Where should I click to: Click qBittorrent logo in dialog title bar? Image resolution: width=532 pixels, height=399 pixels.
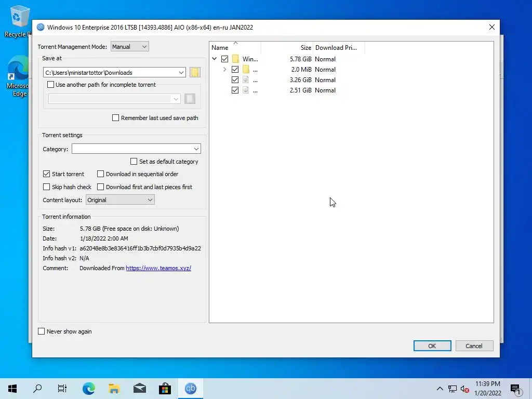coord(41,27)
